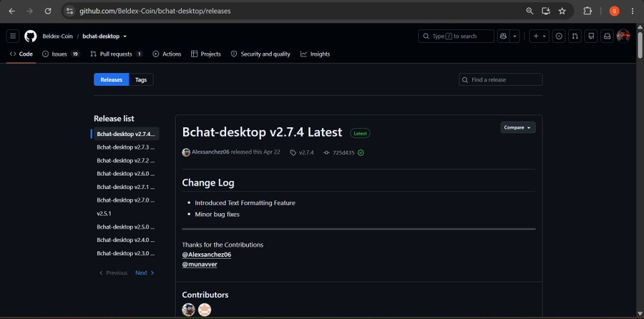Select Bchat-desktop v2.3.0 in release list

126,253
